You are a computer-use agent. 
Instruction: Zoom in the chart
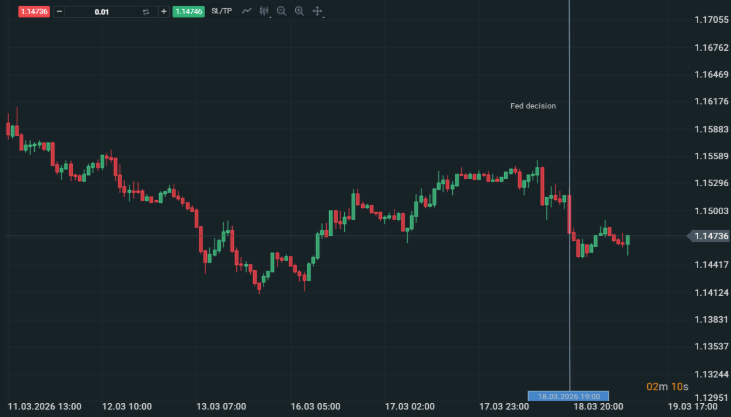coord(299,11)
